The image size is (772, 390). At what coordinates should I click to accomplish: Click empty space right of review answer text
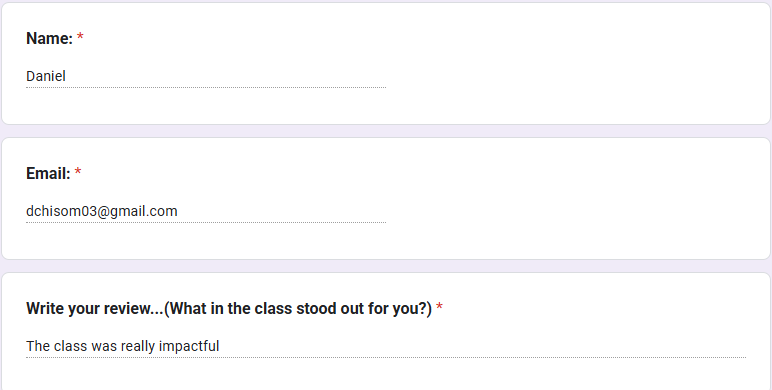(x=482, y=346)
